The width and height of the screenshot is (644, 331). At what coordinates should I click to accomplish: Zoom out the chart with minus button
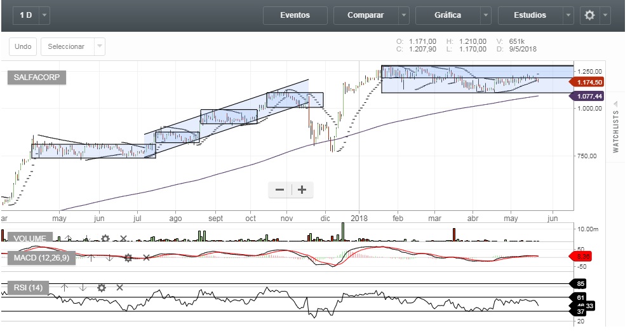279,189
